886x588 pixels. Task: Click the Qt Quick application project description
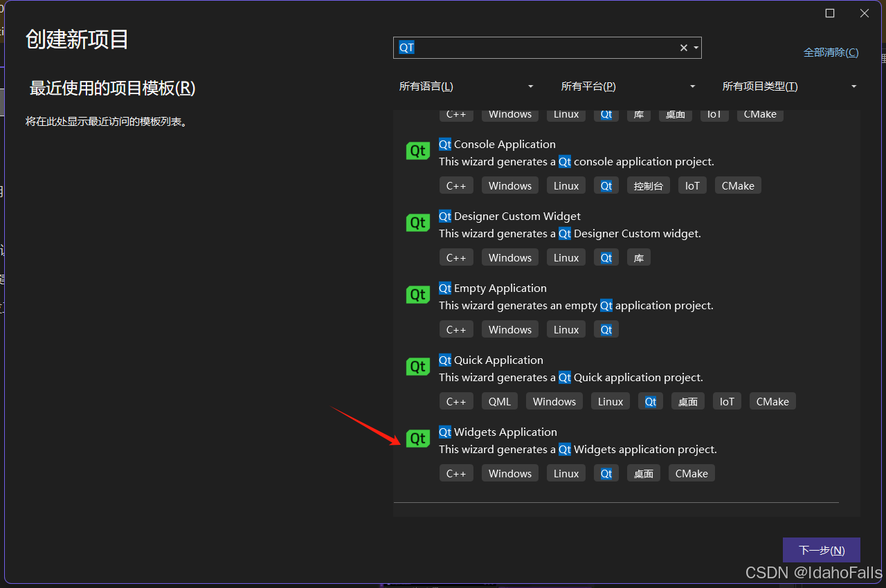[x=571, y=378]
